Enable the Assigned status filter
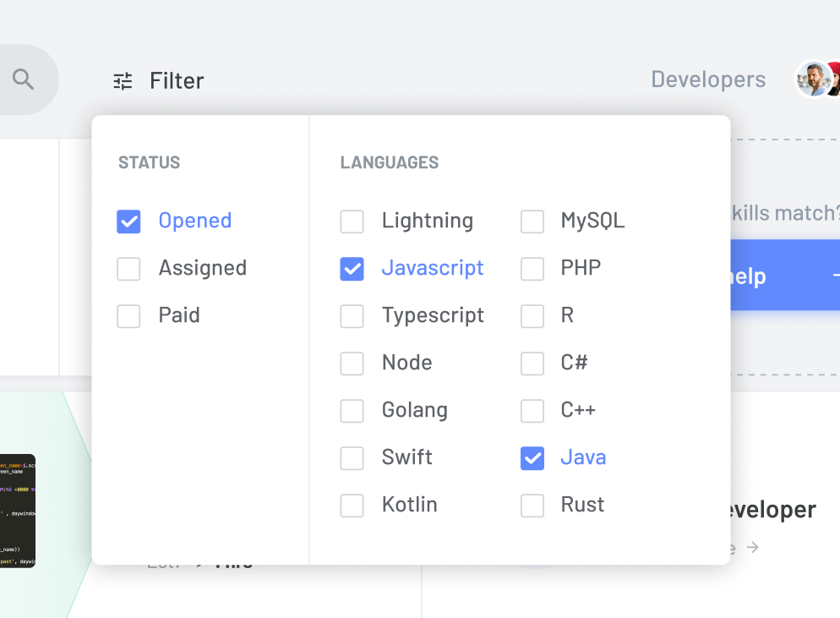 tap(128, 268)
